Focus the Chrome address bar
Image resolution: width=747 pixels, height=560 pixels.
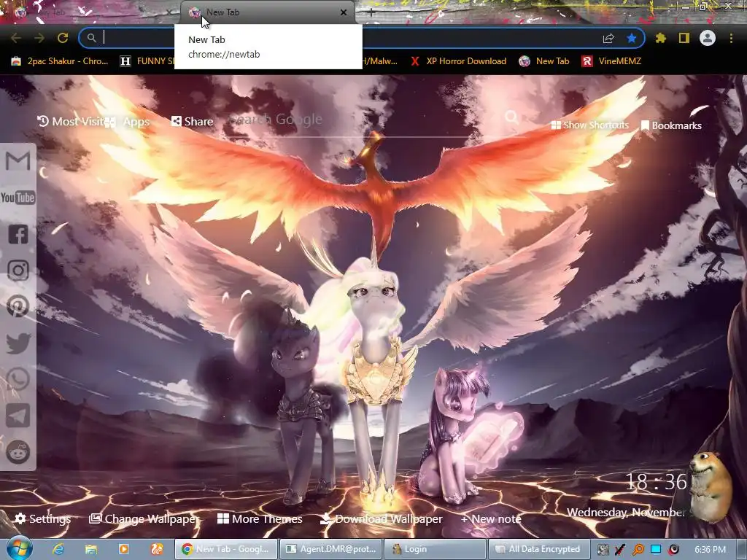click(361, 38)
